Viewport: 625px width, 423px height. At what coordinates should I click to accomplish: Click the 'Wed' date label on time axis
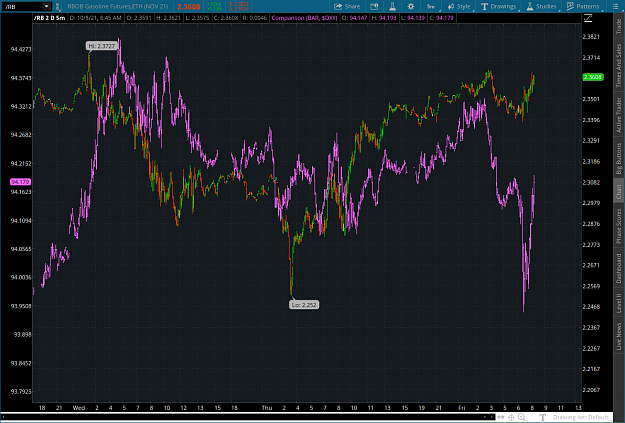[79, 407]
